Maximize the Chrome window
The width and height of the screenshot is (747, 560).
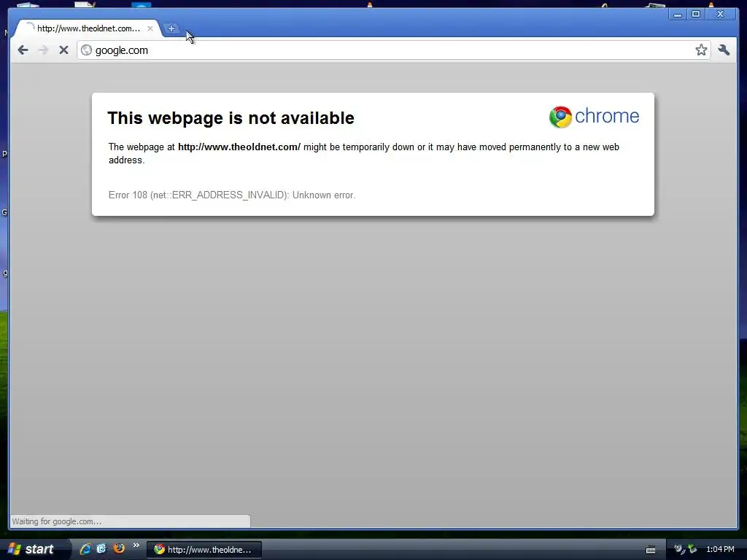coord(696,15)
